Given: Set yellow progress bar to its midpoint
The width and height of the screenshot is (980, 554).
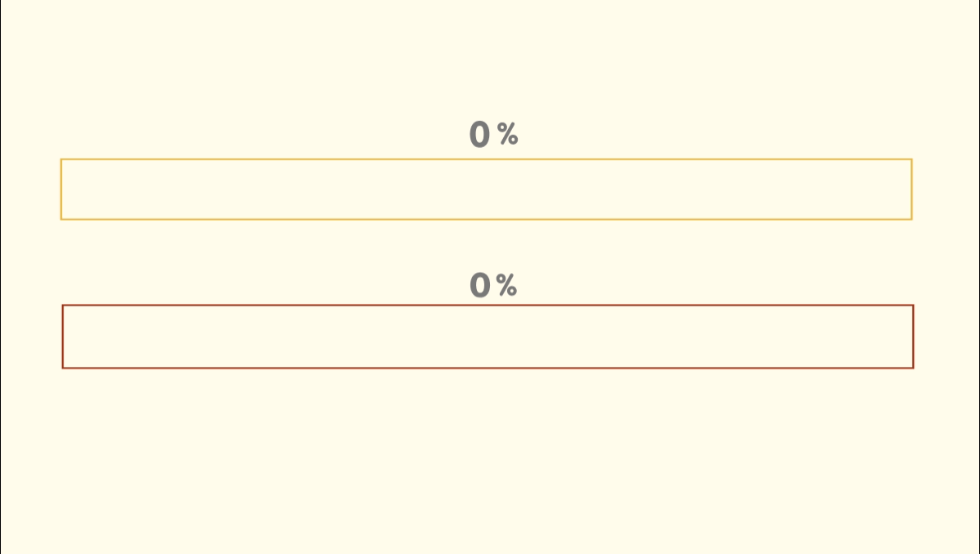Looking at the screenshot, I should (486, 190).
